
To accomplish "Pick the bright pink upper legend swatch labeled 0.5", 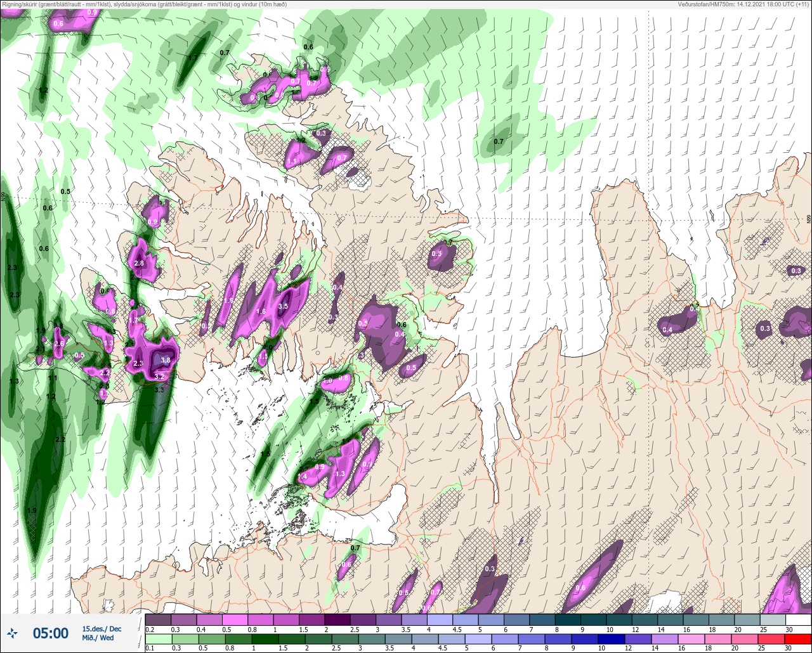I will (235, 619).
